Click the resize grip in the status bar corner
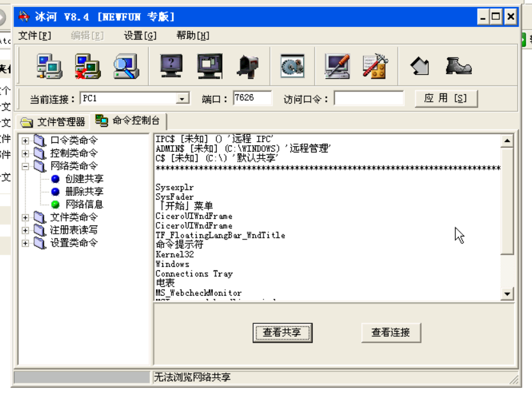Image resolution: width=532 pixels, height=395 pixels. pos(513,380)
